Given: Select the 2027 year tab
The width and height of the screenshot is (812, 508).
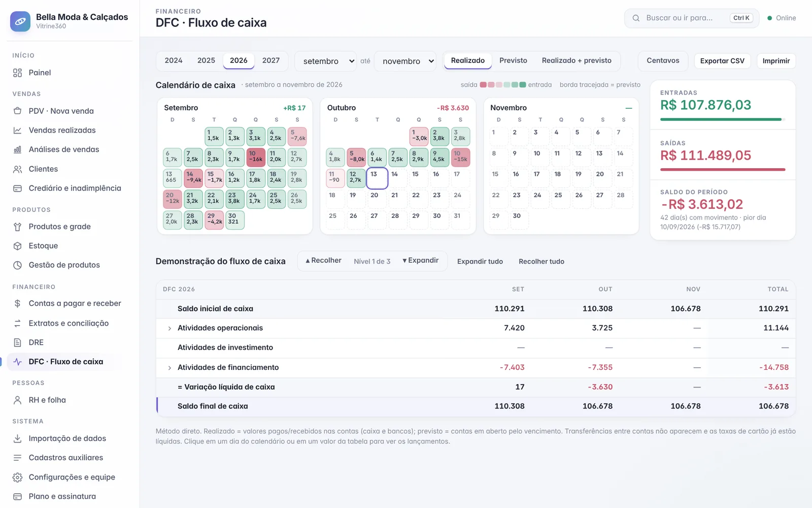Looking at the screenshot, I should point(271,60).
